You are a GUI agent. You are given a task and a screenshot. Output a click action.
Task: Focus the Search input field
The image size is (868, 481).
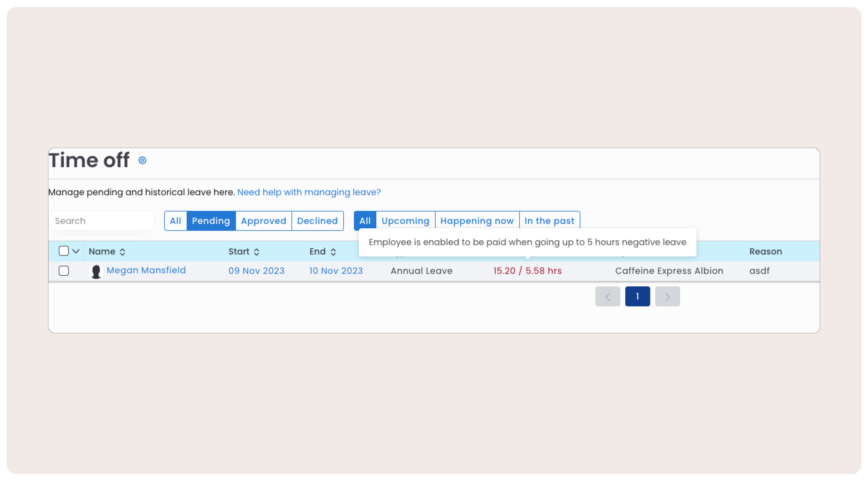click(x=101, y=221)
